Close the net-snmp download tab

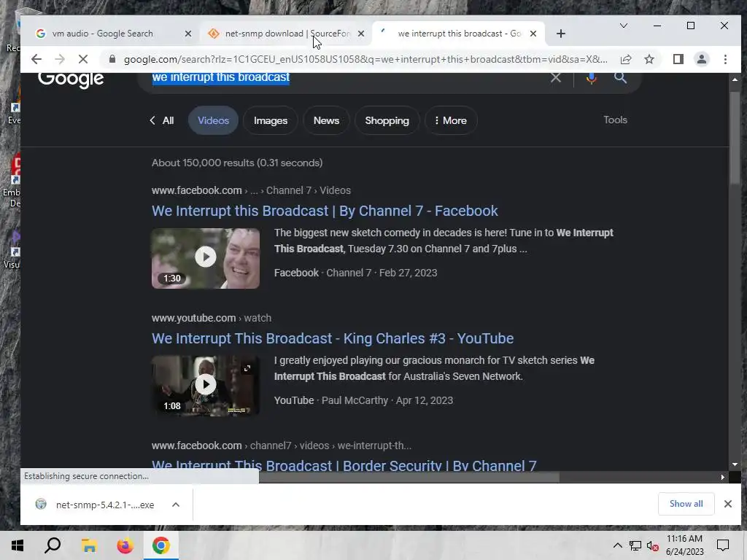tap(360, 34)
